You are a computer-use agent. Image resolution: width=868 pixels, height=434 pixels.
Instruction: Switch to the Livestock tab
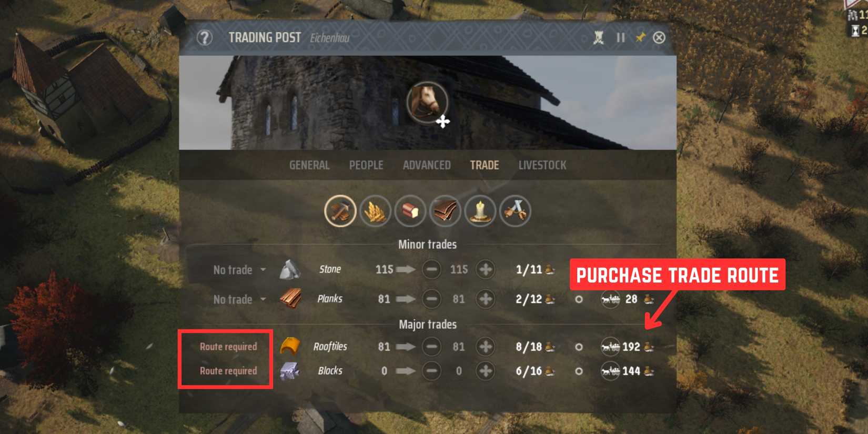tap(542, 165)
